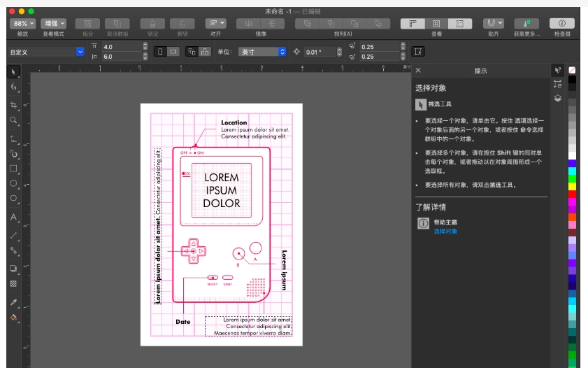Image resolution: width=588 pixels, height=368 pixels.
Task: Pick the yellow swatch in the color palette
Action: click(572, 186)
